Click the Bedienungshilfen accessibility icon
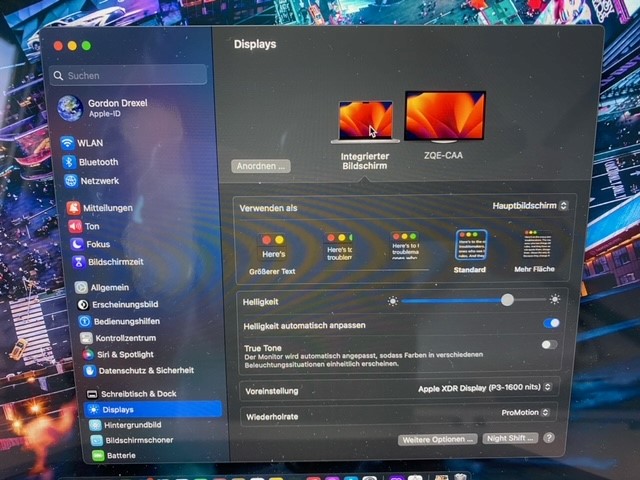The image size is (640, 480). 84,321
